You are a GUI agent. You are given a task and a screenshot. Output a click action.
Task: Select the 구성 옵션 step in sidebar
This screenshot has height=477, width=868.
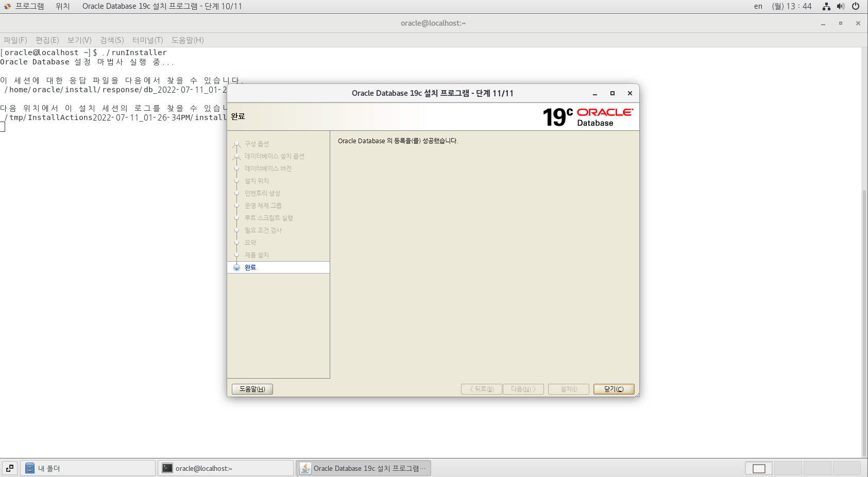pyautogui.click(x=257, y=144)
